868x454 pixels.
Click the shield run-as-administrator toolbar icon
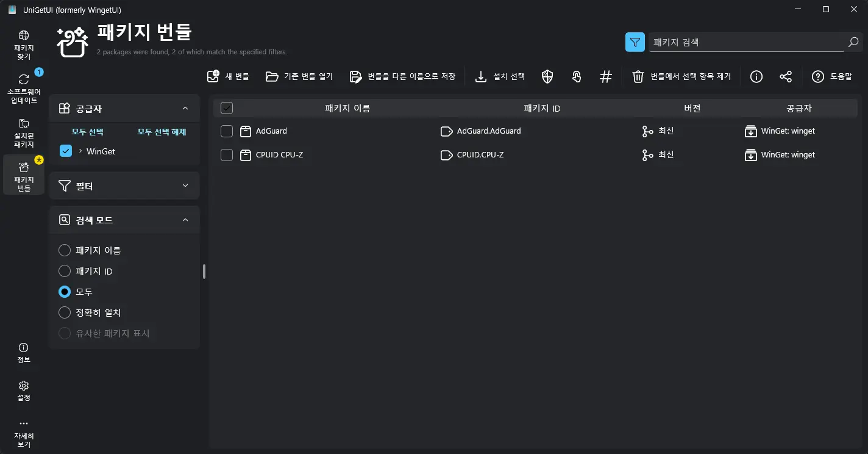click(x=547, y=76)
